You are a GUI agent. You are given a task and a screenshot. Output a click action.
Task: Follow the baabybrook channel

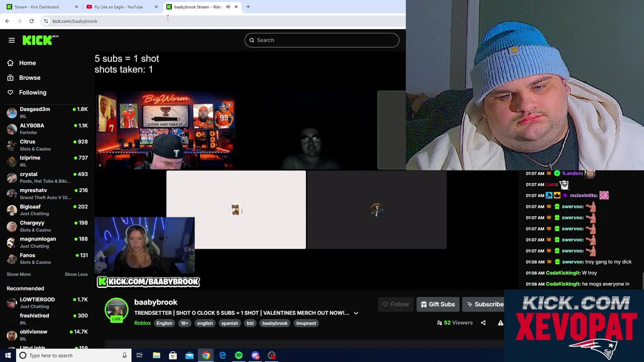[x=395, y=304]
